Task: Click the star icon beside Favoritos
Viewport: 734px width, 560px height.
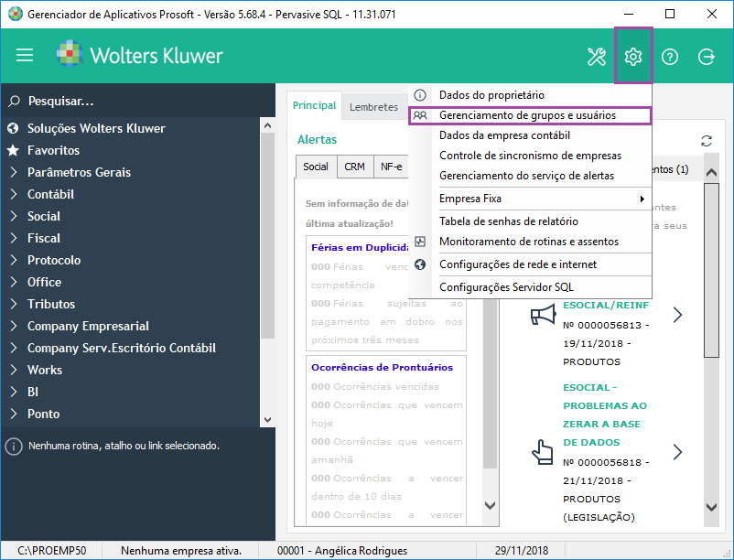Action: pos(13,150)
